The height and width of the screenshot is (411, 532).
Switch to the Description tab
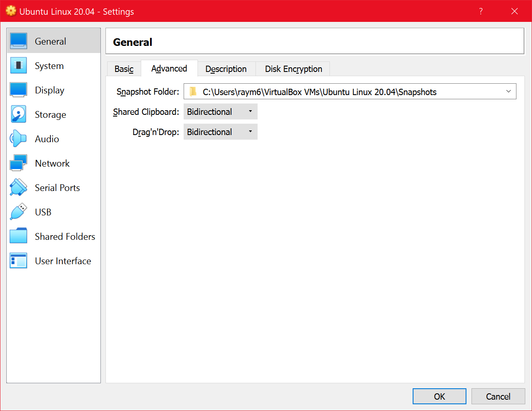[226, 69]
